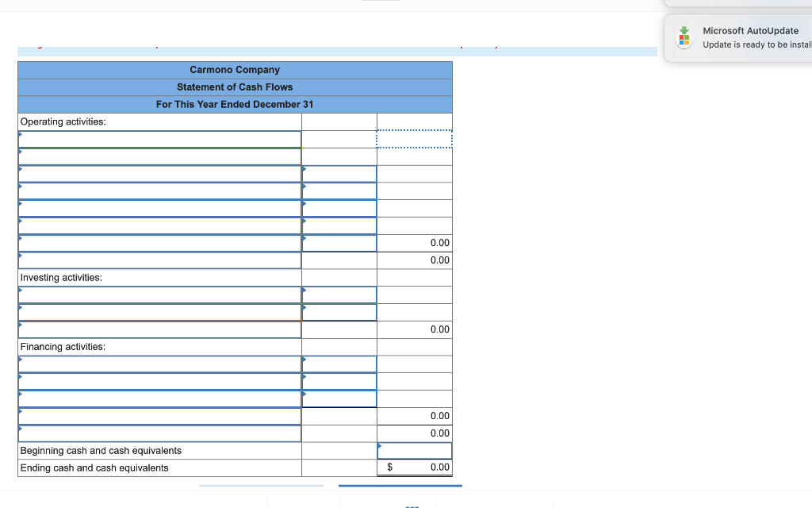Click the amount cell beside the first Operating row
Viewport: 812px width, 508px height.
tap(339, 139)
